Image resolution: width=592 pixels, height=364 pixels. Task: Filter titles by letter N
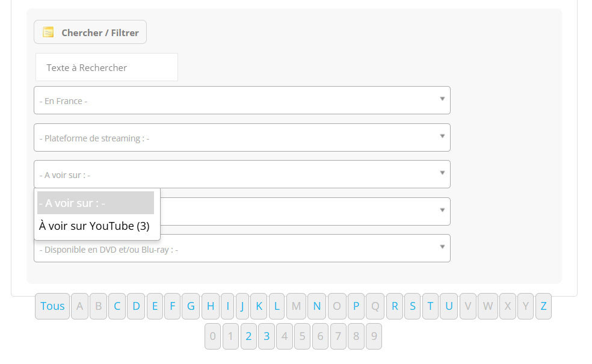(316, 306)
